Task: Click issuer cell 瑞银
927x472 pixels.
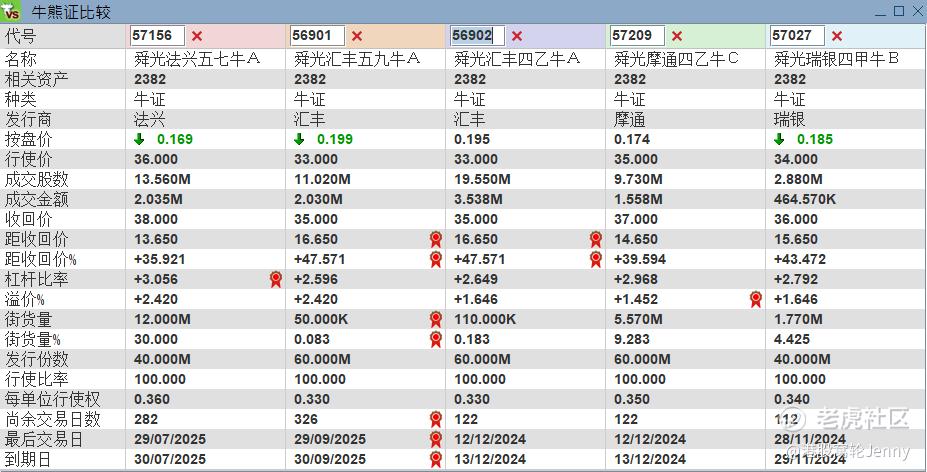Action: pos(789,119)
